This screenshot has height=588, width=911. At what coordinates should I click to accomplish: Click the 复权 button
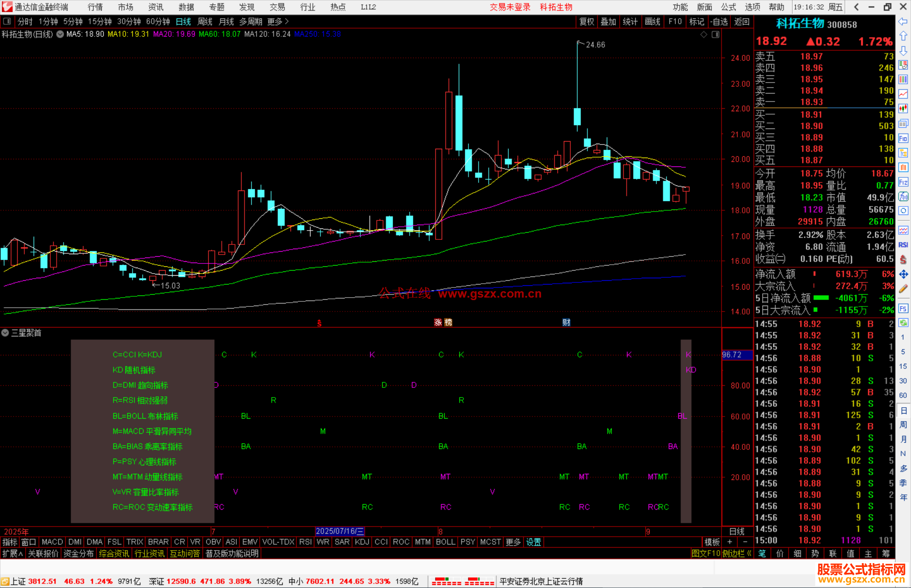[x=587, y=21]
